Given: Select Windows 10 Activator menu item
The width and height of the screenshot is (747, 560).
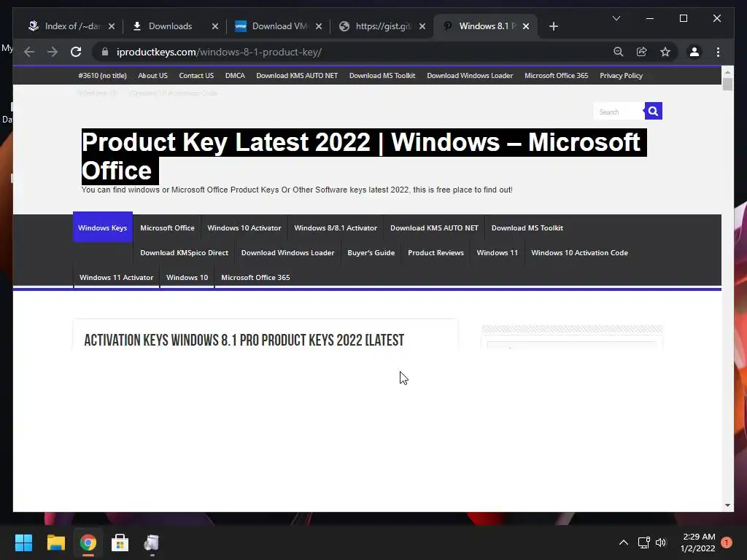Looking at the screenshot, I should pyautogui.click(x=244, y=227).
